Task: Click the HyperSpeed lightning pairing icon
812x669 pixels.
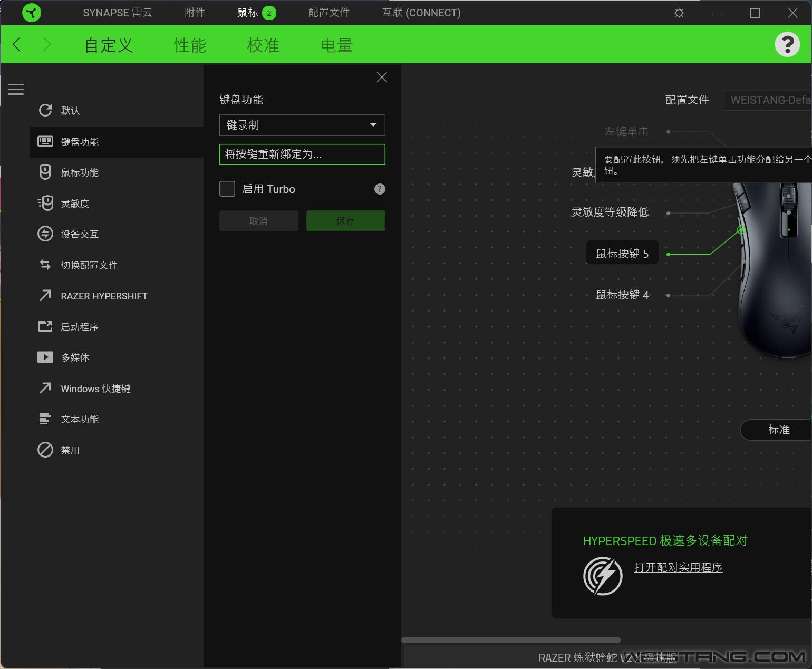Action: click(x=603, y=576)
